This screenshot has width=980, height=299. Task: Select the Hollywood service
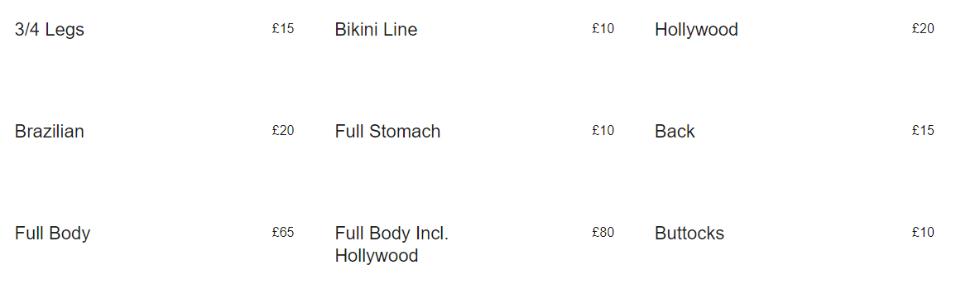[x=696, y=29]
